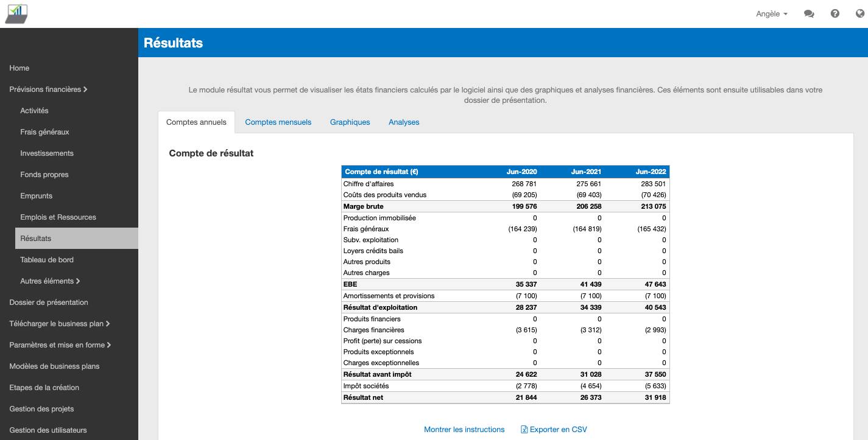The width and height of the screenshot is (868, 440).
Task: Go to Home in sidebar
Action: (x=19, y=68)
